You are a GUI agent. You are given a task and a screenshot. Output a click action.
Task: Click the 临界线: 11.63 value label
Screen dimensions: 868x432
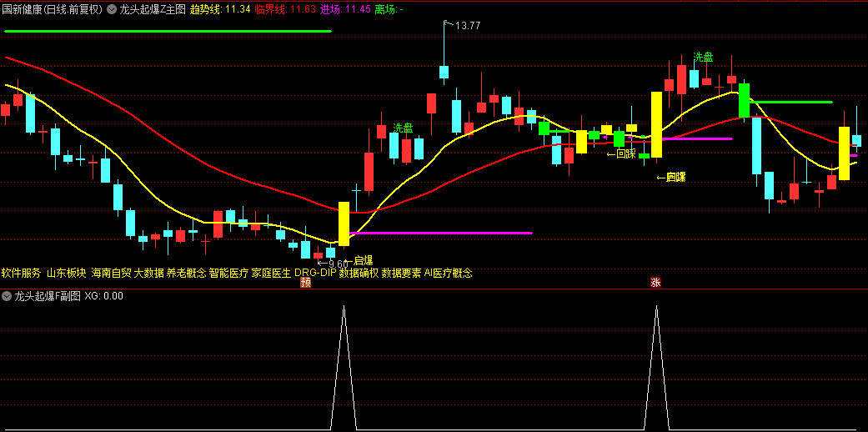coord(286,9)
